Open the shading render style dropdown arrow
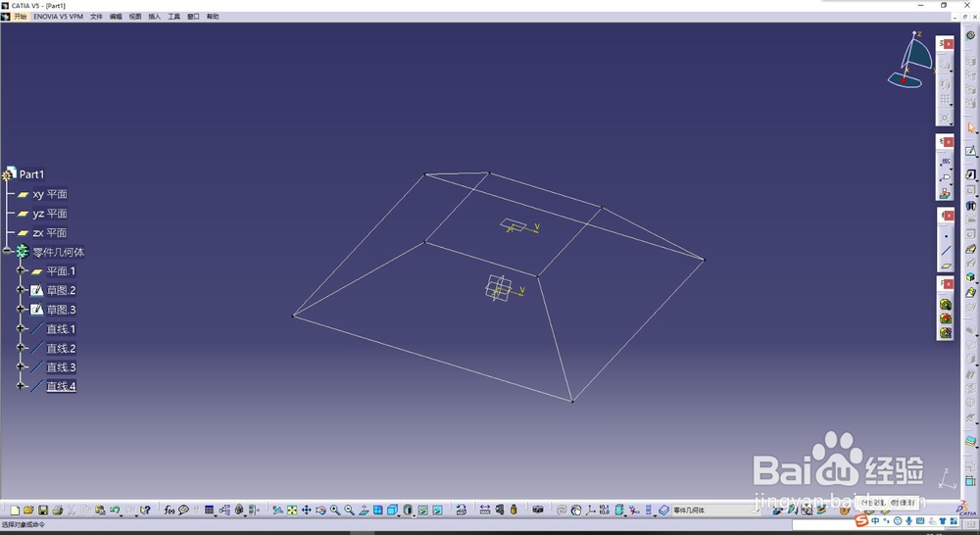 click(414, 515)
